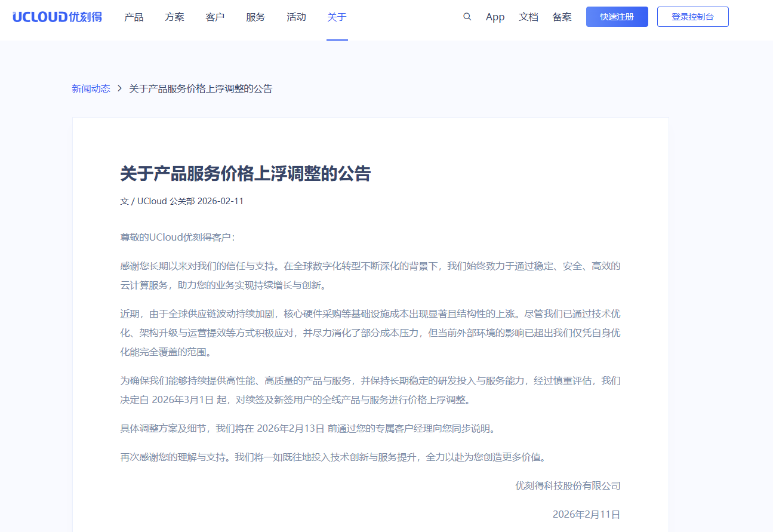Click the 快速注册 registration button

pos(617,17)
